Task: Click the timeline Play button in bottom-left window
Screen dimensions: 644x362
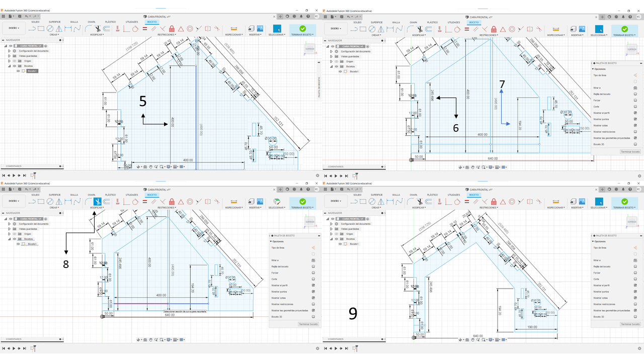Action: coord(14,348)
